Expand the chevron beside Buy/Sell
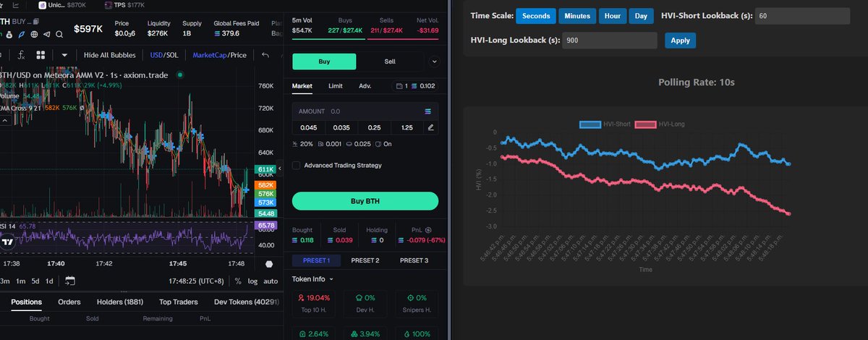Screen dimensions: 868x340 coord(434,62)
